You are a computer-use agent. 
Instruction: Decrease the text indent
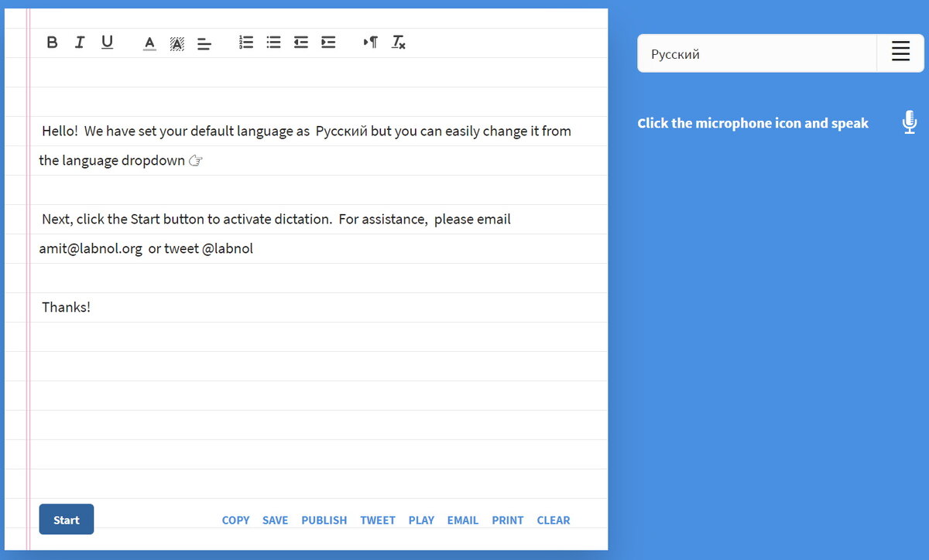300,43
